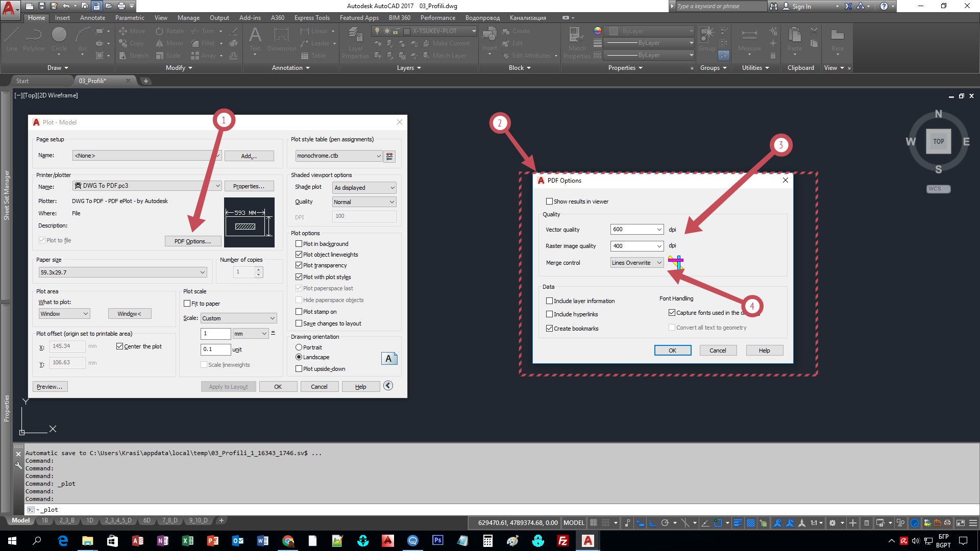This screenshot has height=551, width=980.
Task: Open the Photoshop icon in taskbar
Action: point(437,540)
